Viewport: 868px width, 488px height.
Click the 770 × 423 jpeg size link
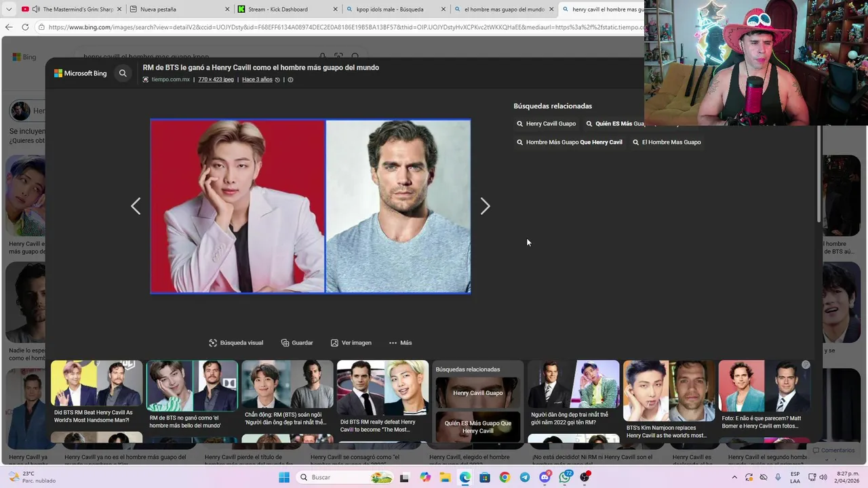(x=216, y=79)
